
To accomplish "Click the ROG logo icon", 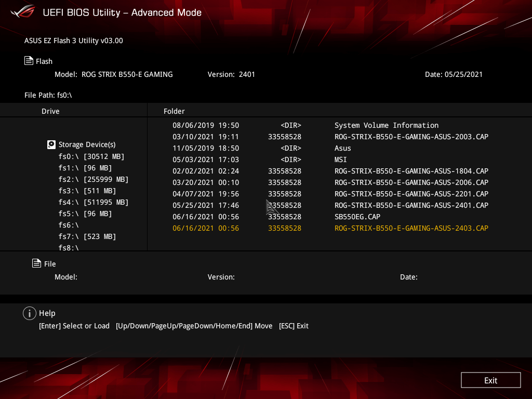I will [22, 11].
